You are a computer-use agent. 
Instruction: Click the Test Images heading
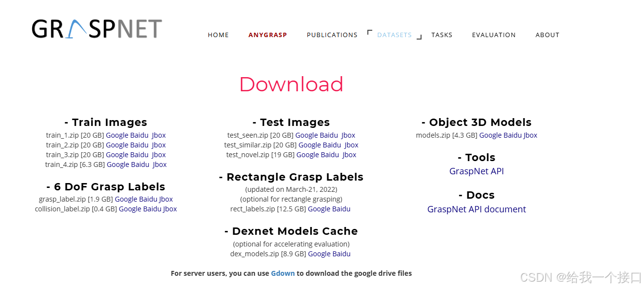point(291,123)
